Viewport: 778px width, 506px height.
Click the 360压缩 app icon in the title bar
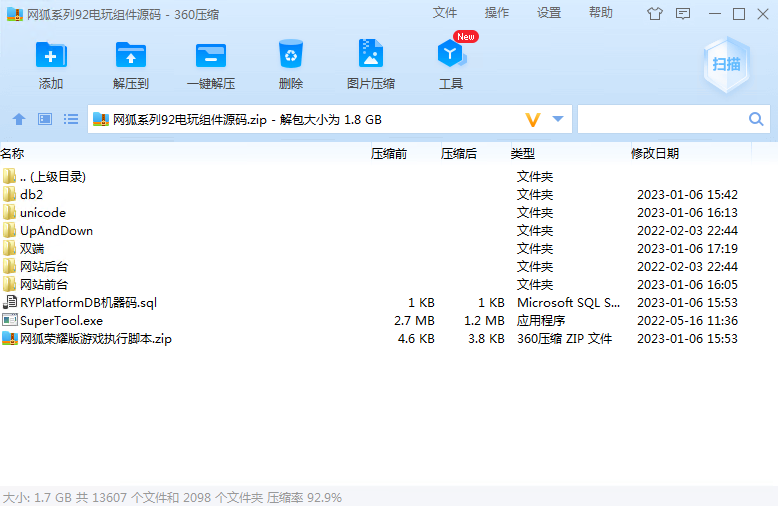[x=15, y=14]
